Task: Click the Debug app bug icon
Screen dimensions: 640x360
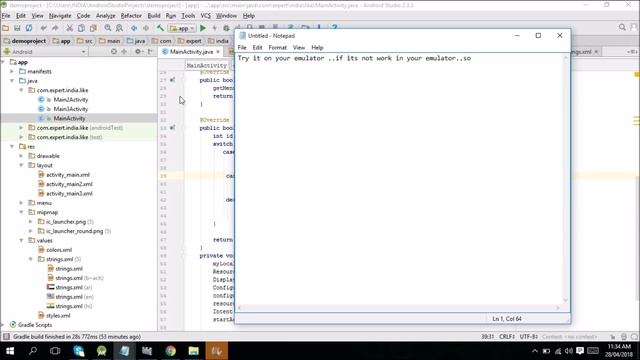Action: tap(226, 28)
